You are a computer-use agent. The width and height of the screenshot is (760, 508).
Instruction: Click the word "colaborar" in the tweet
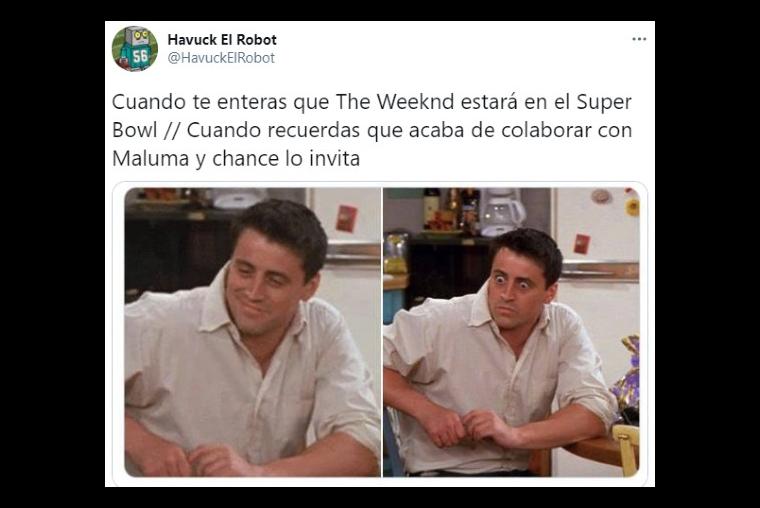coord(546,130)
